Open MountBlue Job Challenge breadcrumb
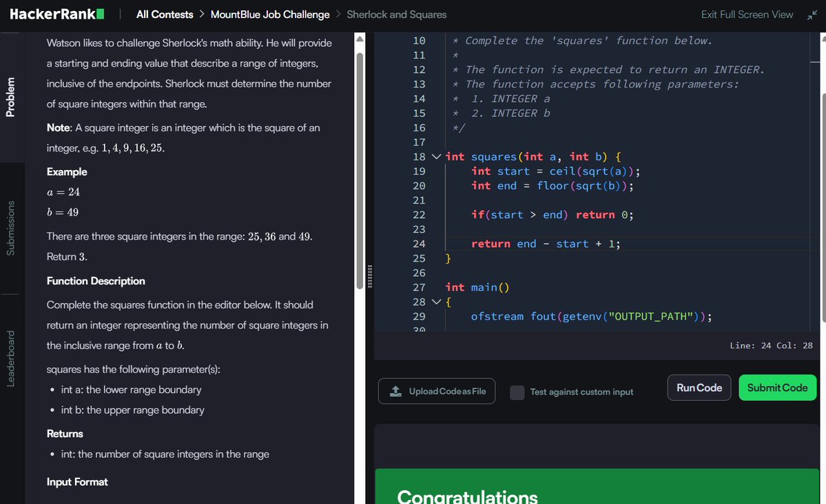 270,14
